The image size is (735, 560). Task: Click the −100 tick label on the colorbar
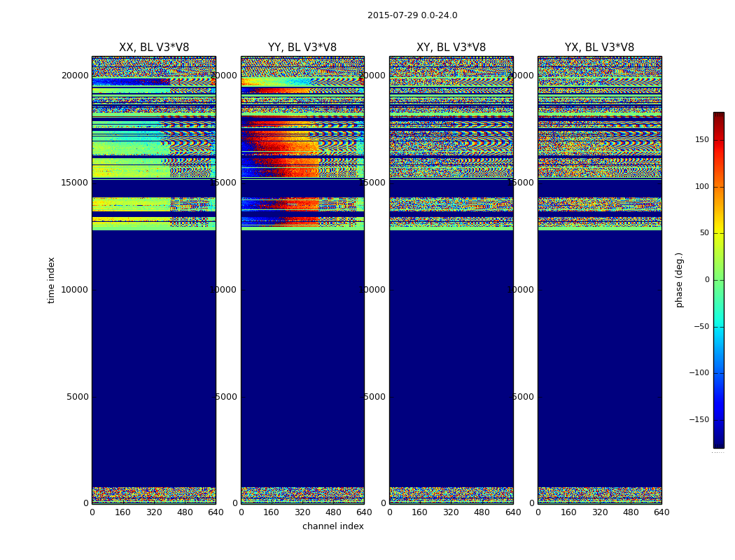click(699, 373)
